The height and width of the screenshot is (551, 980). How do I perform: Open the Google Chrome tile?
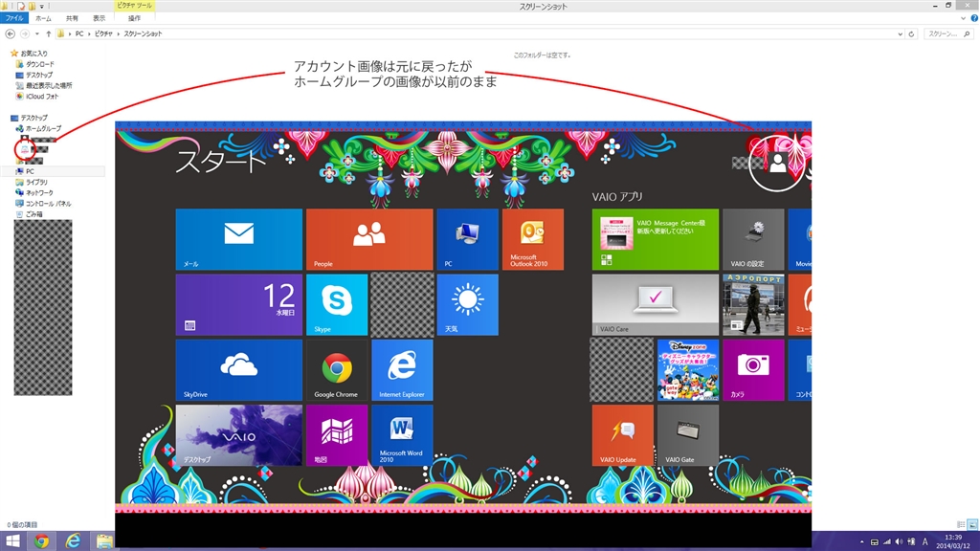336,369
